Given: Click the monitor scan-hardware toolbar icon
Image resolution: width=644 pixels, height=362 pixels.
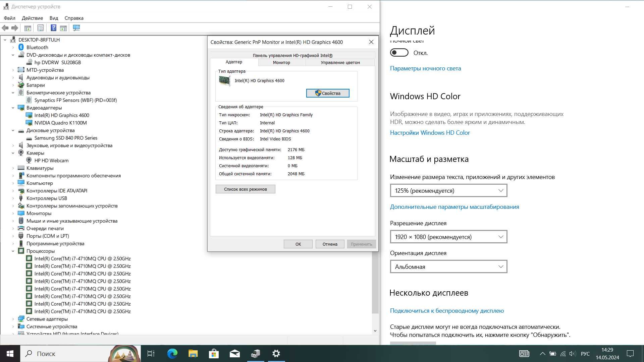Looking at the screenshot, I should point(76,28).
